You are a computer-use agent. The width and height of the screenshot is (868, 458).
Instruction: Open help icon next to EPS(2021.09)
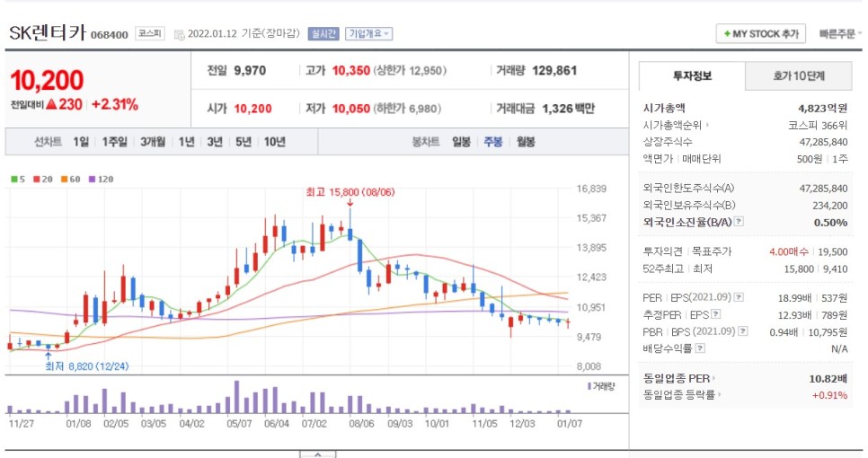[x=739, y=297]
